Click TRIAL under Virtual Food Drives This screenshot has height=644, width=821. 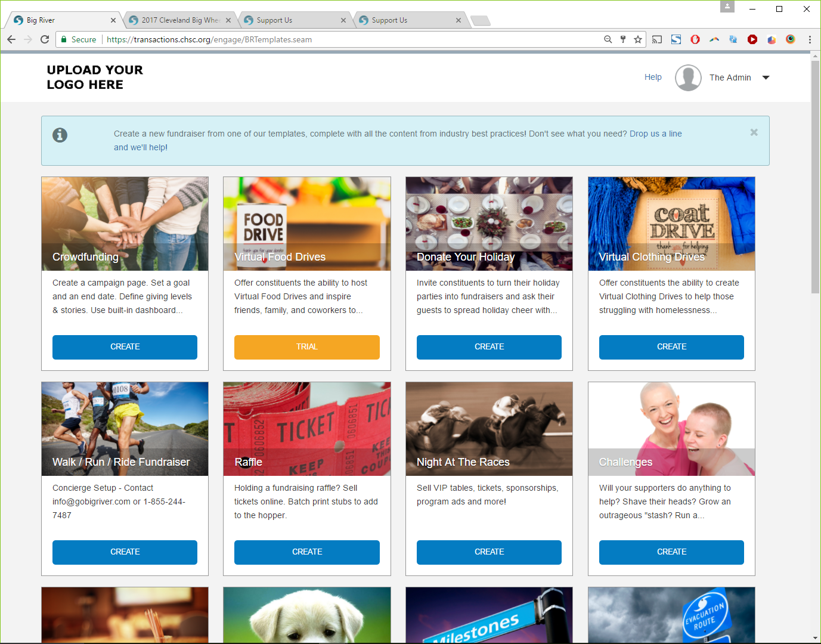tap(307, 347)
